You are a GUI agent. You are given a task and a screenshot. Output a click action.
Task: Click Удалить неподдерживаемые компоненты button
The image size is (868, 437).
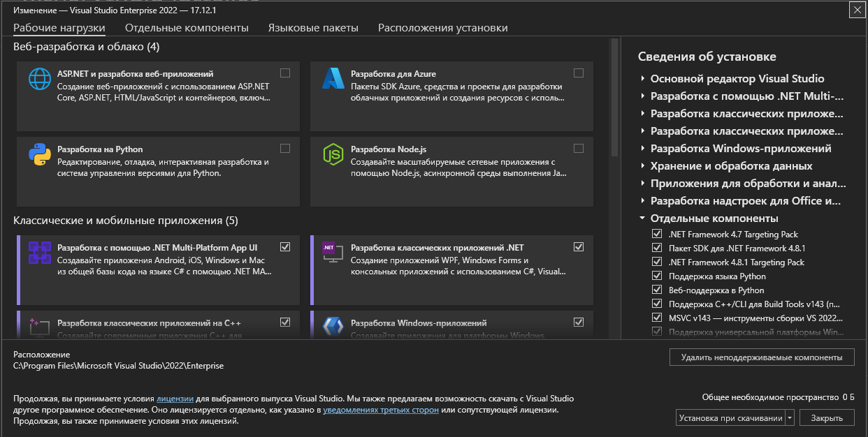click(x=762, y=357)
